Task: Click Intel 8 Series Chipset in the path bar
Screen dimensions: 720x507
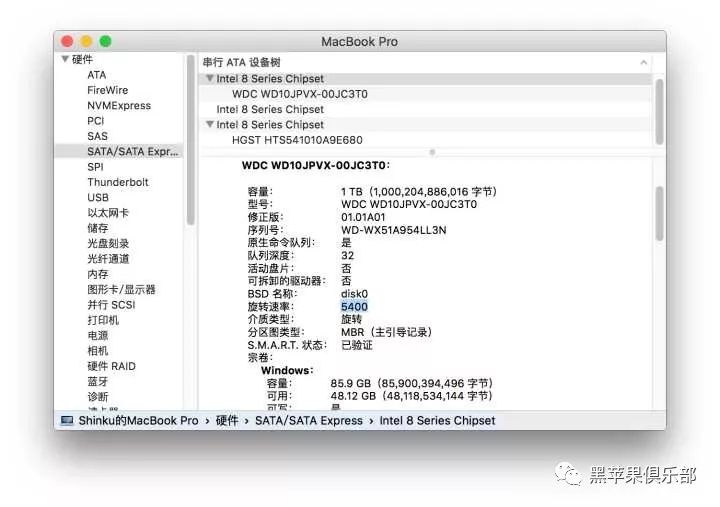Action: (437, 421)
